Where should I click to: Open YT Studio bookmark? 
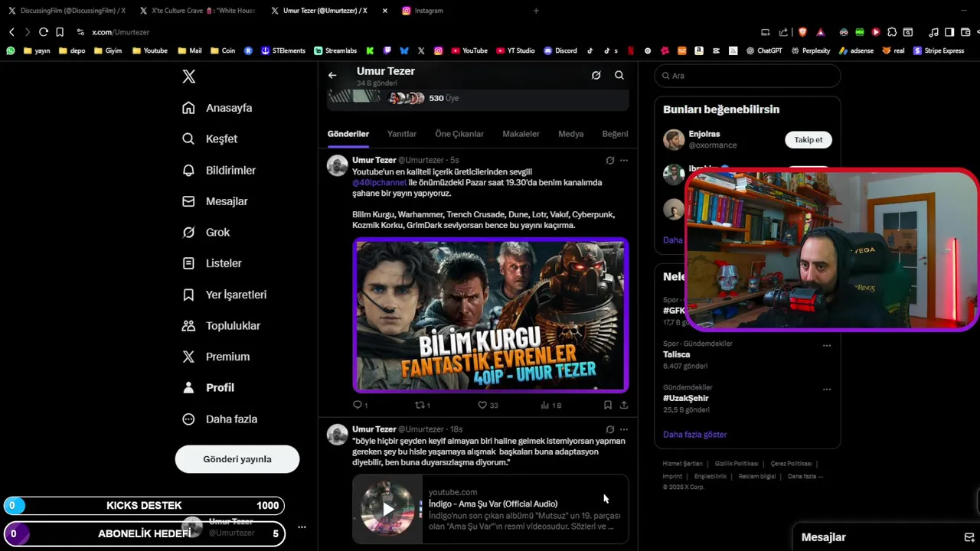515,51
